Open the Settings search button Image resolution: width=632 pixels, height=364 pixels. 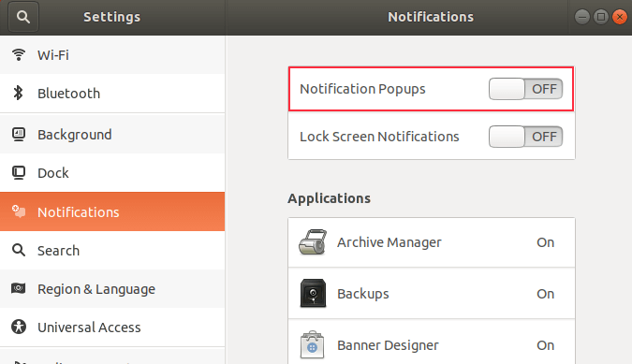23,17
